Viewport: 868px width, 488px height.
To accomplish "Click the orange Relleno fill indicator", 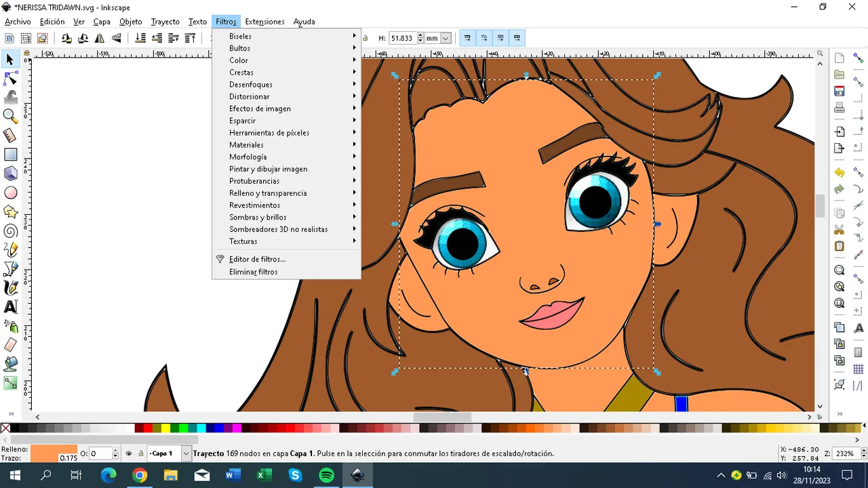I will tap(54, 449).
